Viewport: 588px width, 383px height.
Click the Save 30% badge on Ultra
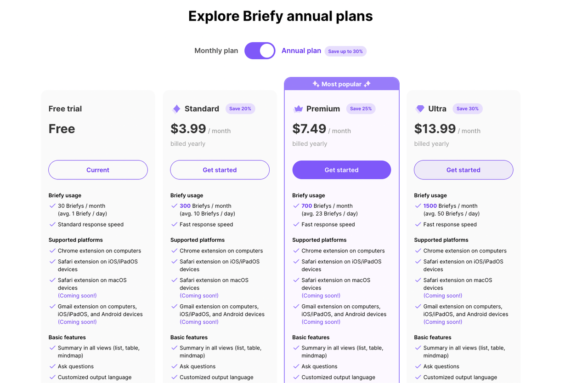tap(468, 109)
